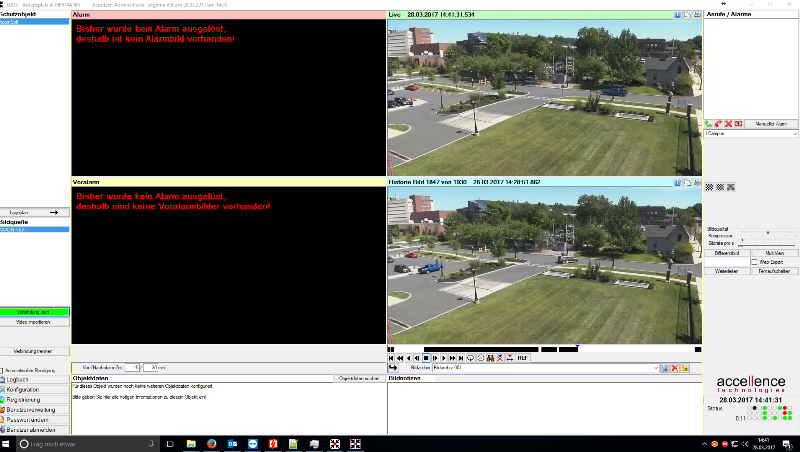The width and height of the screenshot is (800, 452).
Task: Click the Manueller Alarm button
Action: point(771,123)
